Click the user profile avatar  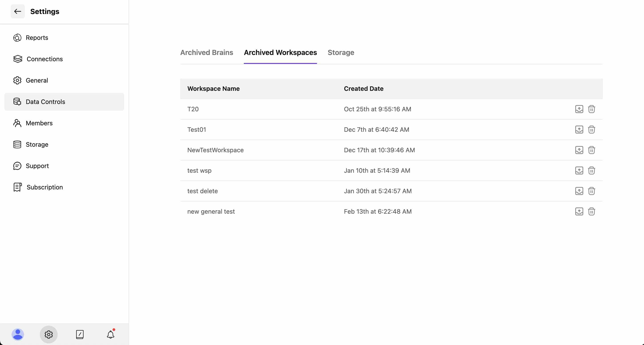coord(18,334)
